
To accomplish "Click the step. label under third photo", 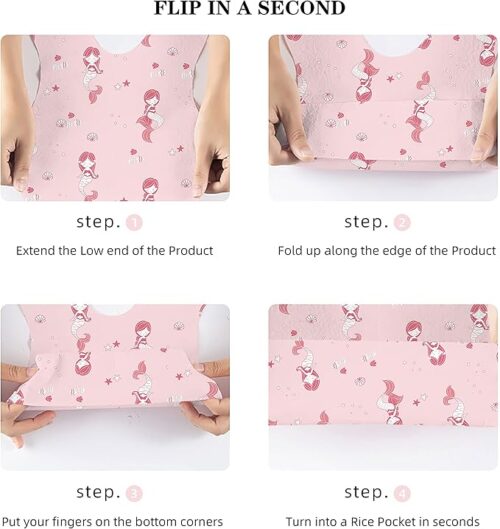I will [99, 493].
